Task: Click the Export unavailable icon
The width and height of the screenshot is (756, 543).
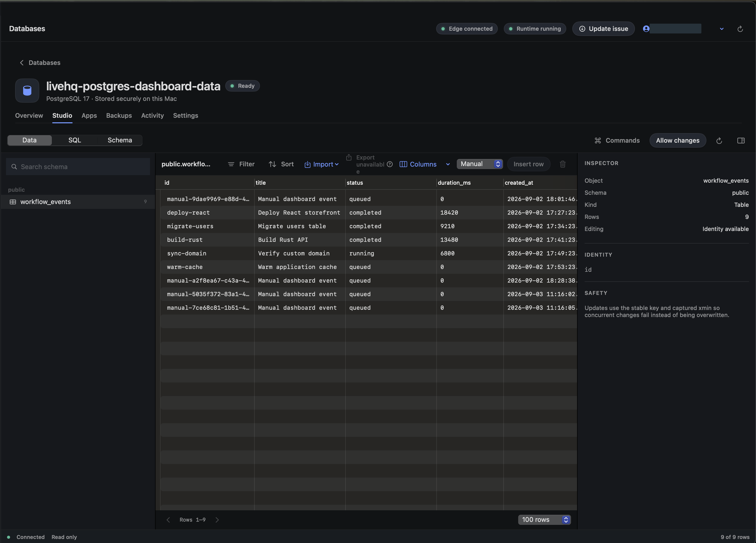Action: click(349, 157)
